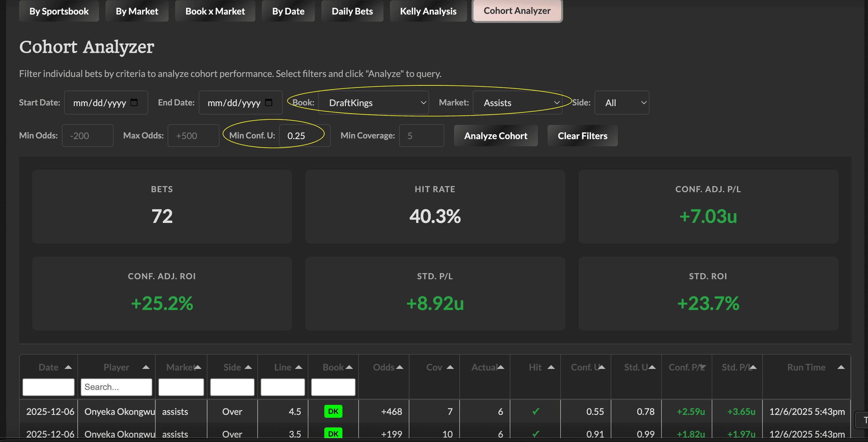The width and height of the screenshot is (868, 442).
Task: Click the Clear Filters button
Action: [x=582, y=136]
